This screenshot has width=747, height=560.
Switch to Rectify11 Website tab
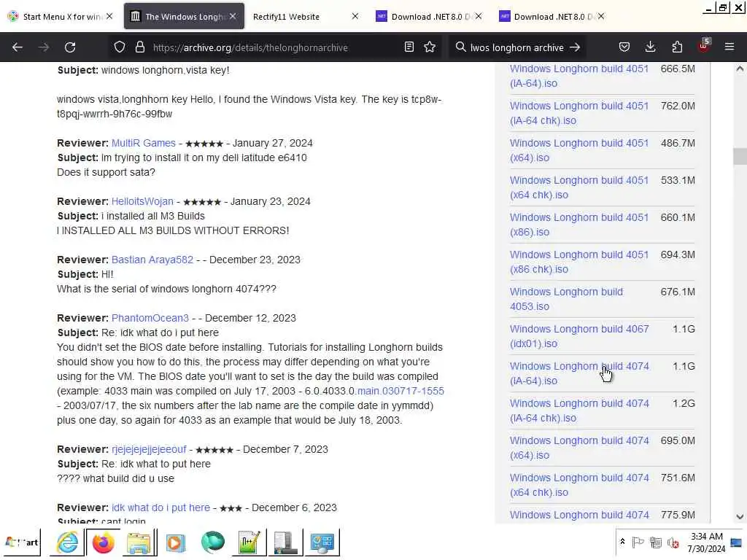pyautogui.click(x=286, y=17)
